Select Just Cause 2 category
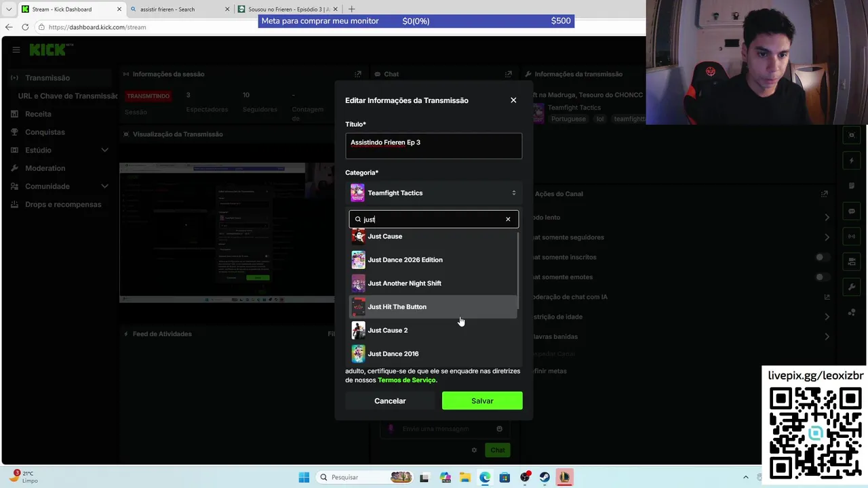This screenshot has height=488, width=868. [433, 330]
